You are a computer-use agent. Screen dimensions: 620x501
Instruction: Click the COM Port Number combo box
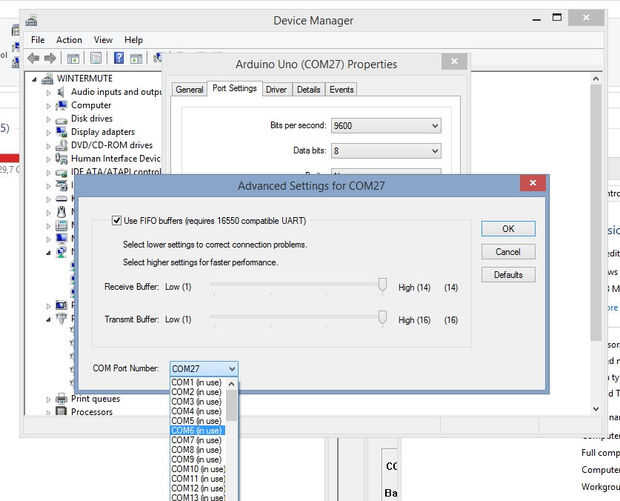pos(204,369)
